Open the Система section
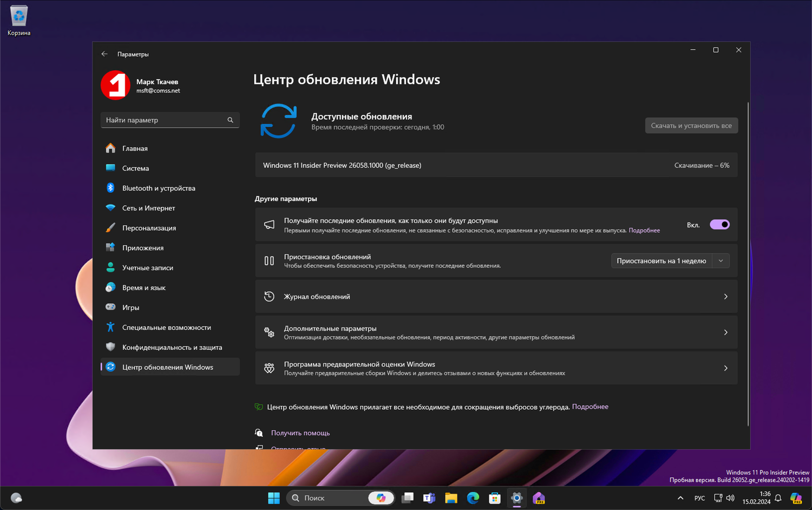 (x=135, y=168)
